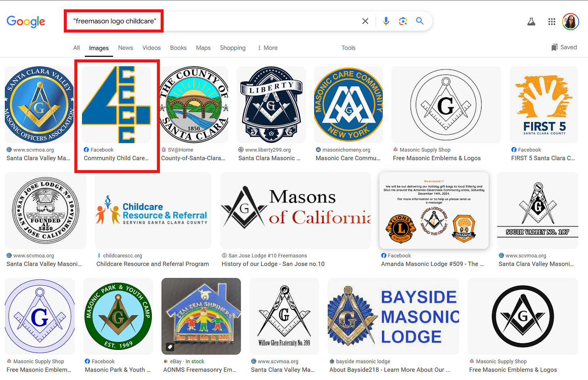588x380 pixels.
Task: Open Masonic Care Community New York thumbnail
Action: [349, 104]
